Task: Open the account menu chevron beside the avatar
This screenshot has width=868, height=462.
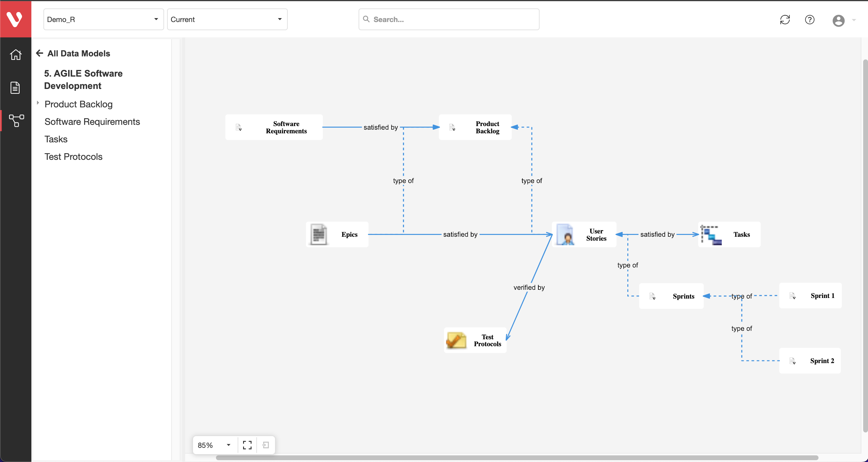Action: click(x=854, y=21)
